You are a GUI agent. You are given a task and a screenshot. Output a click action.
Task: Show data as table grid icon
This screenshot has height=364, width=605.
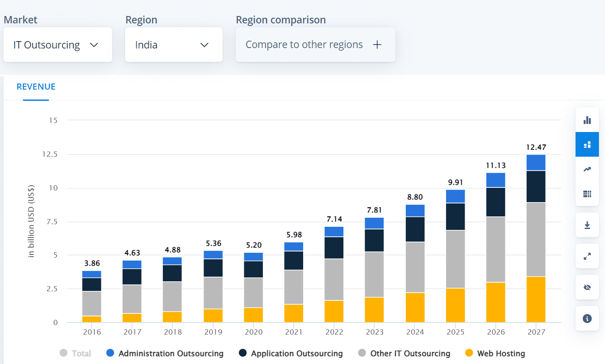(x=587, y=193)
